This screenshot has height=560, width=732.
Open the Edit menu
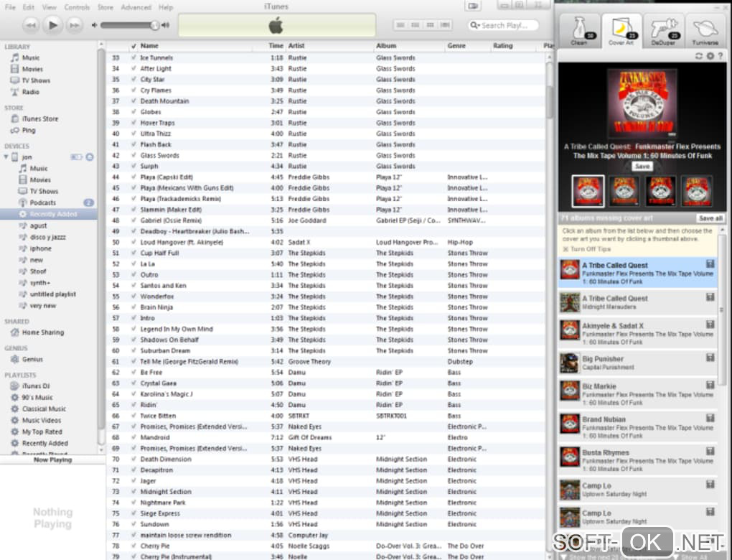[x=29, y=7]
